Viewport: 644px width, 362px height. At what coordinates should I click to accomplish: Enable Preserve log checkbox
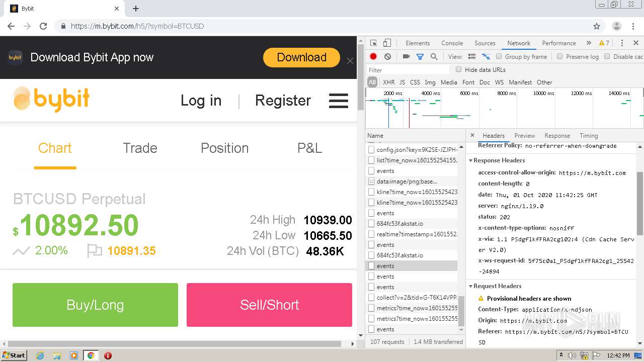pyautogui.click(x=559, y=56)
